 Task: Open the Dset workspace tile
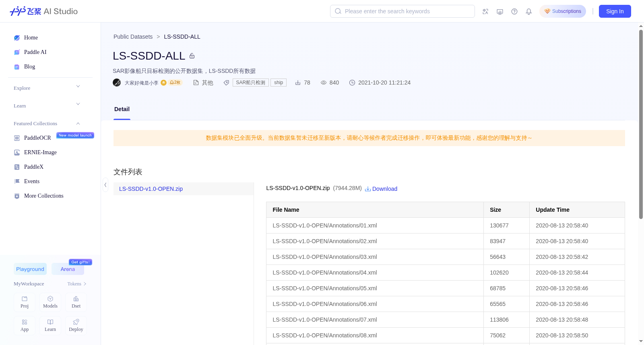[x=76, y=302]
